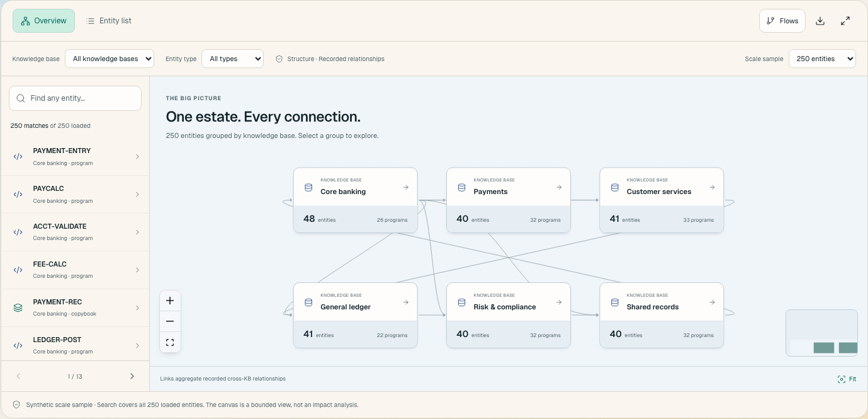This screenshot has width=868, height=419.
Task: Switch to the Overview tab
Action: pyautogui.click(x=43, y=21)
